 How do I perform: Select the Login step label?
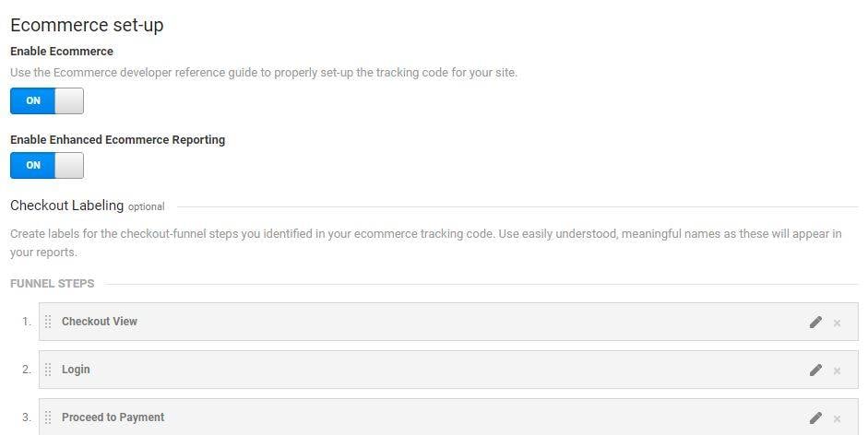(76, 370)
